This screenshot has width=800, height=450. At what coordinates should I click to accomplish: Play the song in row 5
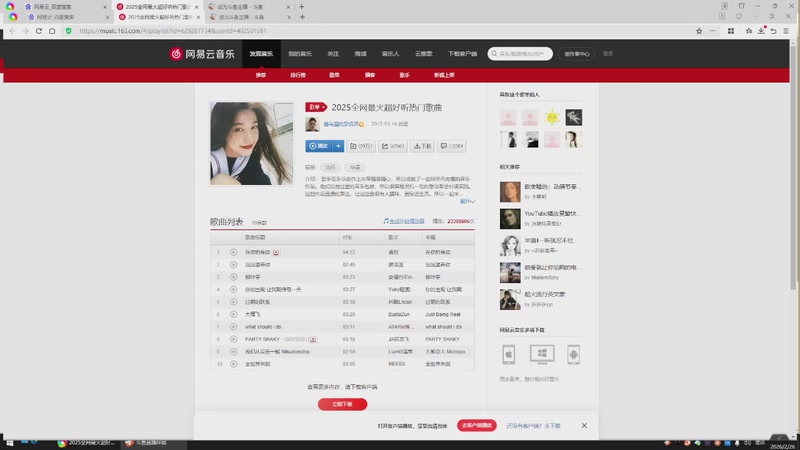233,302
